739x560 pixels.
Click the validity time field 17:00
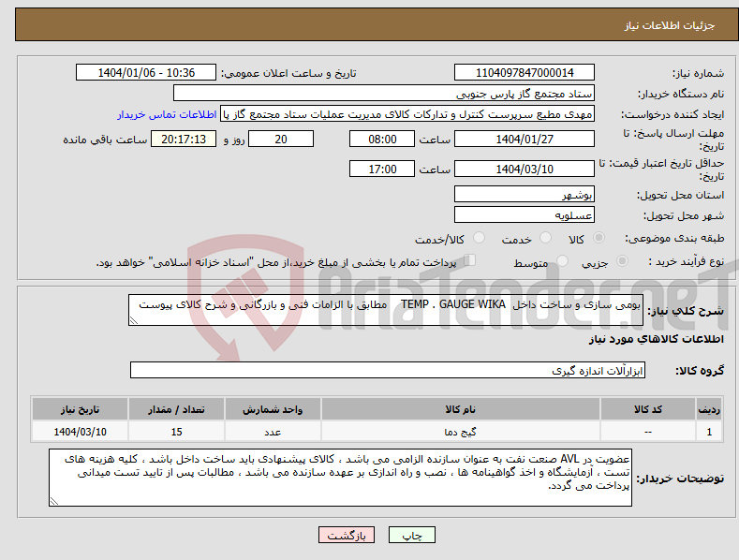coord(382,169)
